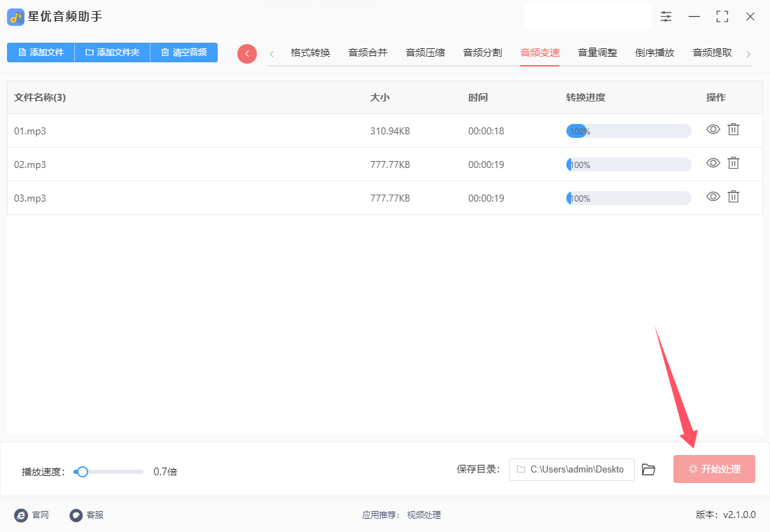
Task: Switch to the 音频合并 tab
Action: point(367,52)
